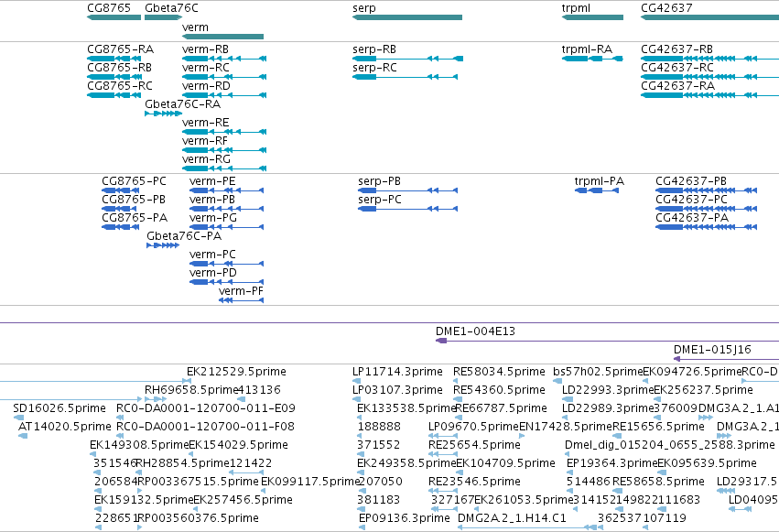
Task: Click EST EK159132.5prime
Action: click(x=144, y=500)
